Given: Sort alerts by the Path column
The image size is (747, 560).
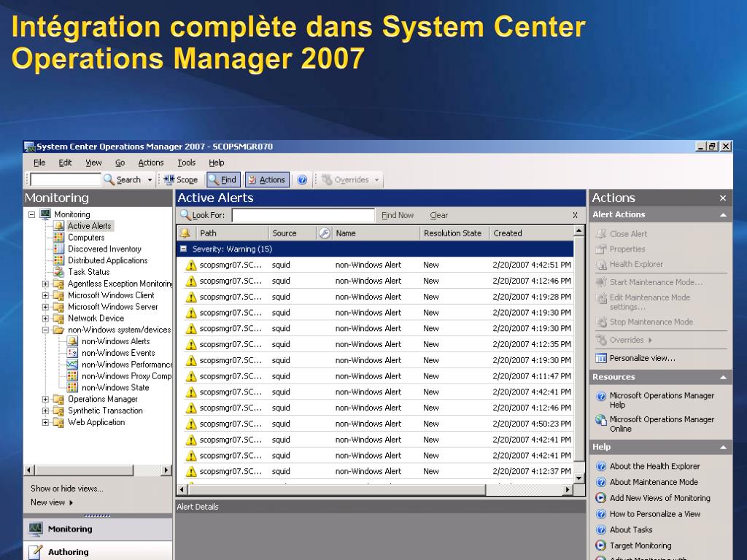Looking at the screenshot, I should pyautogui.click(x=232, y=233).
